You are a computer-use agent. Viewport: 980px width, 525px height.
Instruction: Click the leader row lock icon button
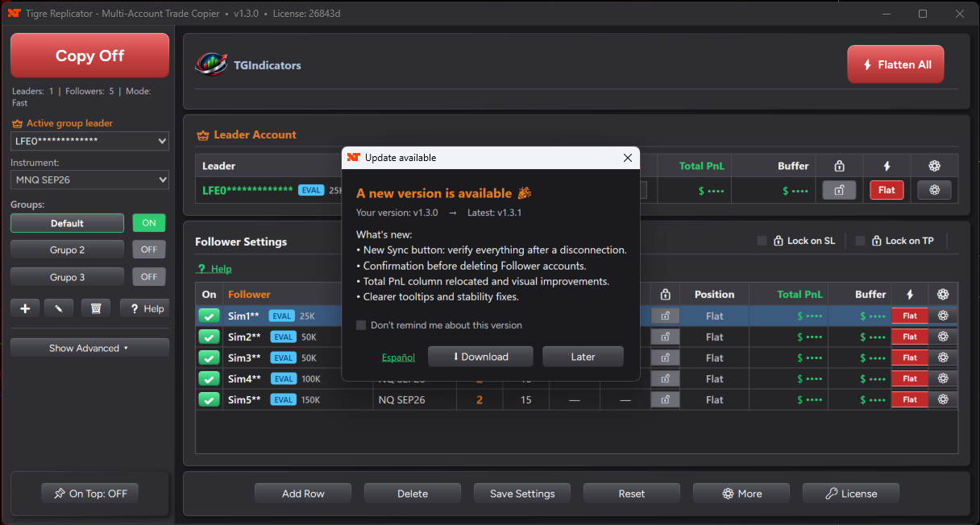[839, 190]
